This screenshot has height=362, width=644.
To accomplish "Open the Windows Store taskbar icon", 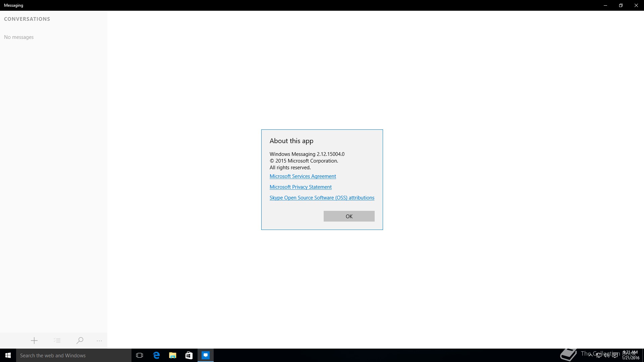I will pyautogui.click(x=189, y=355).
